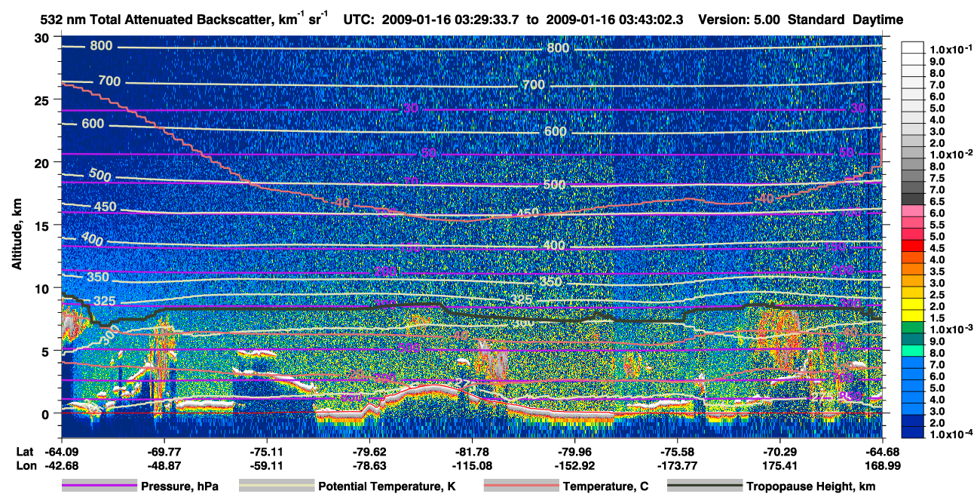Click longitude value -115.08
The image size is (980, 503).
[472, 465]
